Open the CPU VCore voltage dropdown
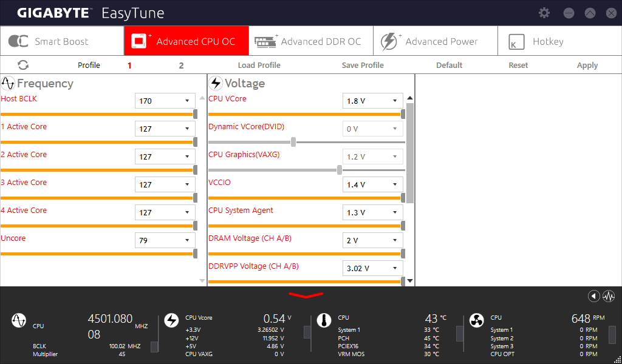622x364 pixels. pos(373,101)
